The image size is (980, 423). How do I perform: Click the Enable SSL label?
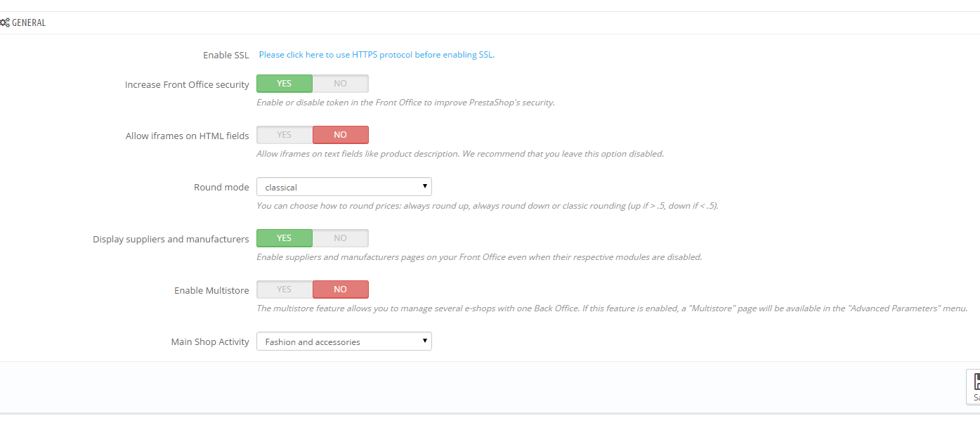coord(226,55)
